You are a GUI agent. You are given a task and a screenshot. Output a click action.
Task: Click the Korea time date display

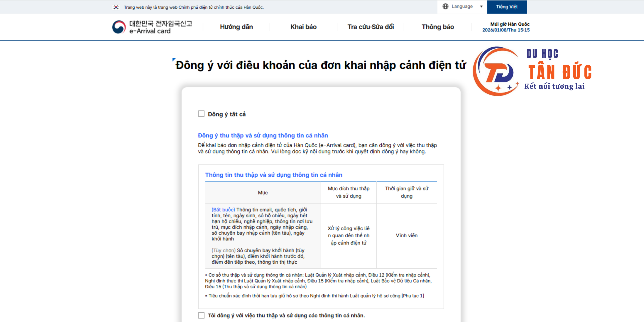[506, 30]
